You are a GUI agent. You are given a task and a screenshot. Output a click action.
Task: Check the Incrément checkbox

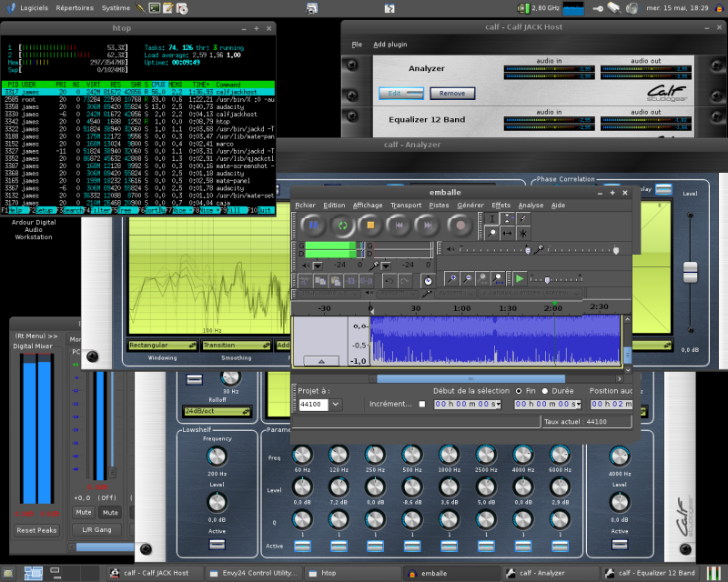click(420, 404)
